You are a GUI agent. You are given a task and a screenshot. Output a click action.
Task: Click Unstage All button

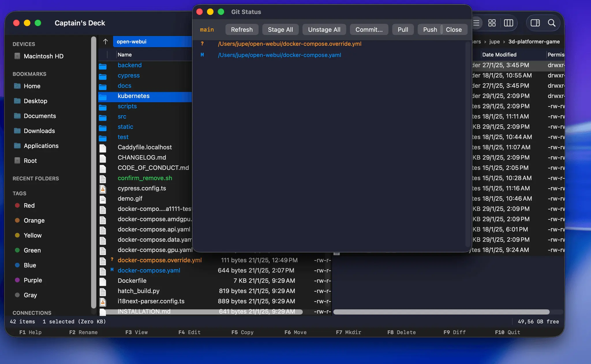(324, 29)
